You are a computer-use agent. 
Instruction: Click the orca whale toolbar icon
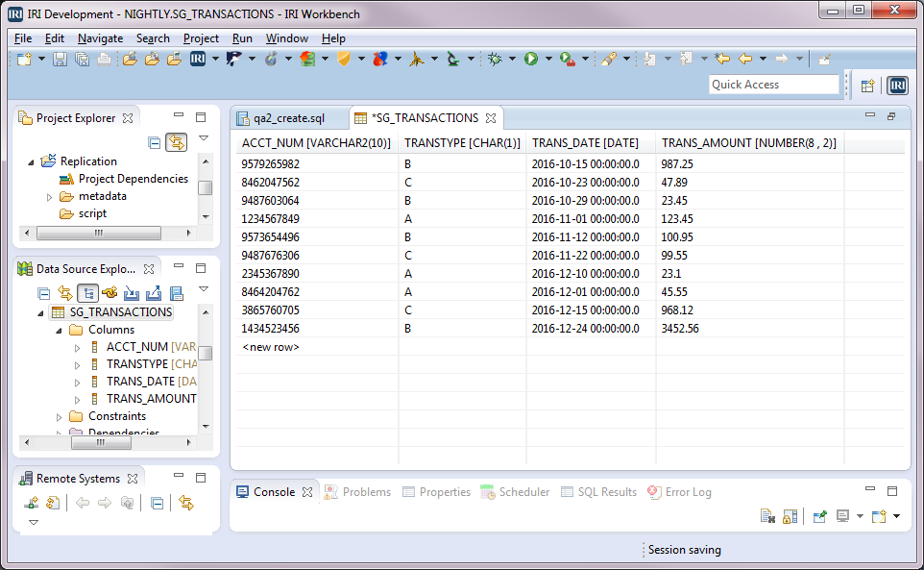click(234, 59)
